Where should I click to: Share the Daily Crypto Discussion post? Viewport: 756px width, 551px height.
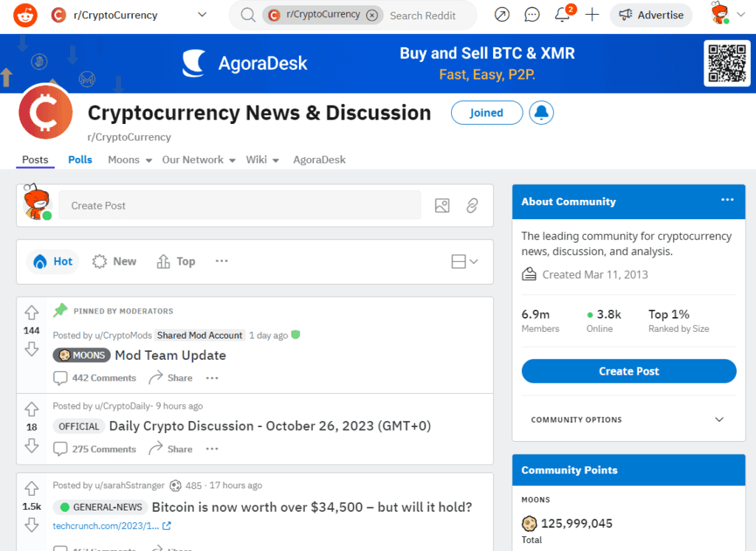171,449
